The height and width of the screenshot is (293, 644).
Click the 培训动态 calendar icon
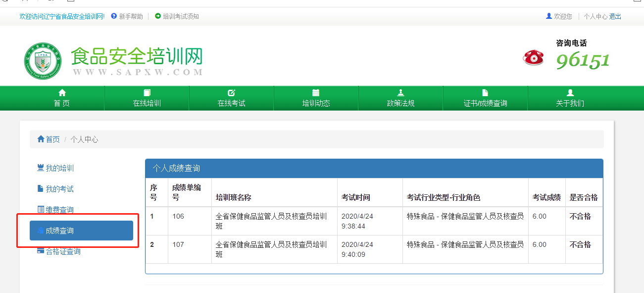316,93
